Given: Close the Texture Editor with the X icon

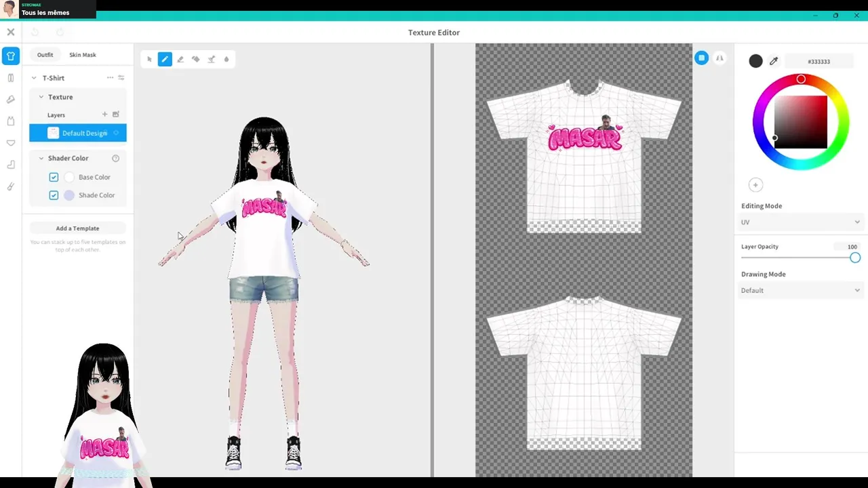Looking at the screenshot, I should (x=11, y=32).
